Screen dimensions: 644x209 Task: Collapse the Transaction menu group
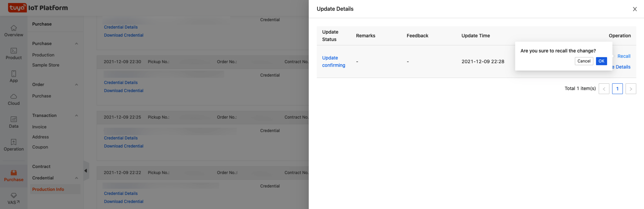pyautogui.click(x=77, y=115)
